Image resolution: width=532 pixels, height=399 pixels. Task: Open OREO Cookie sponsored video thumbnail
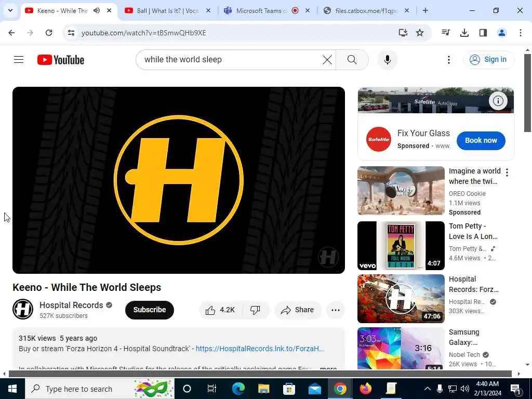[x=401, y=191]
